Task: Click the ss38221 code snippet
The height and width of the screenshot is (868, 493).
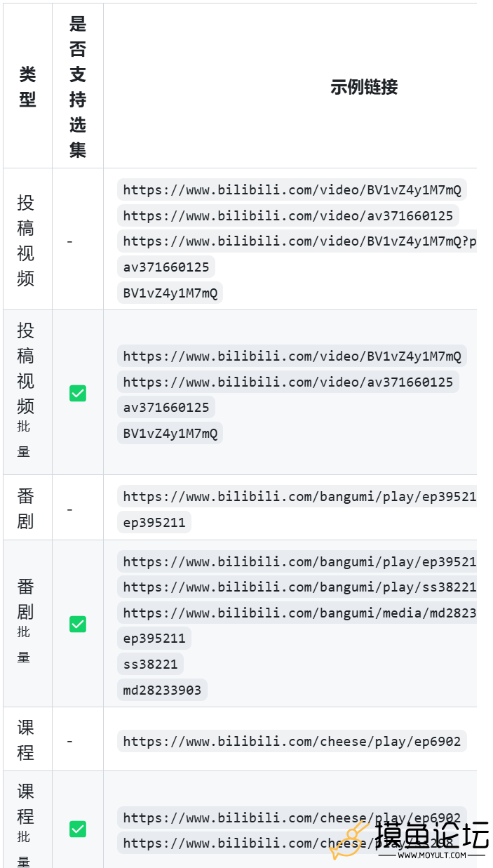Action: pos(151,664)
